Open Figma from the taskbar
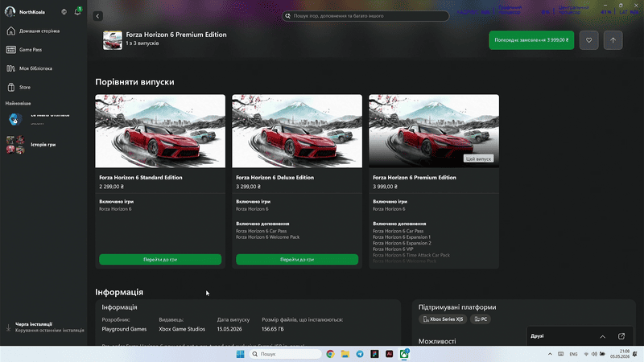 tap(374, 354)
